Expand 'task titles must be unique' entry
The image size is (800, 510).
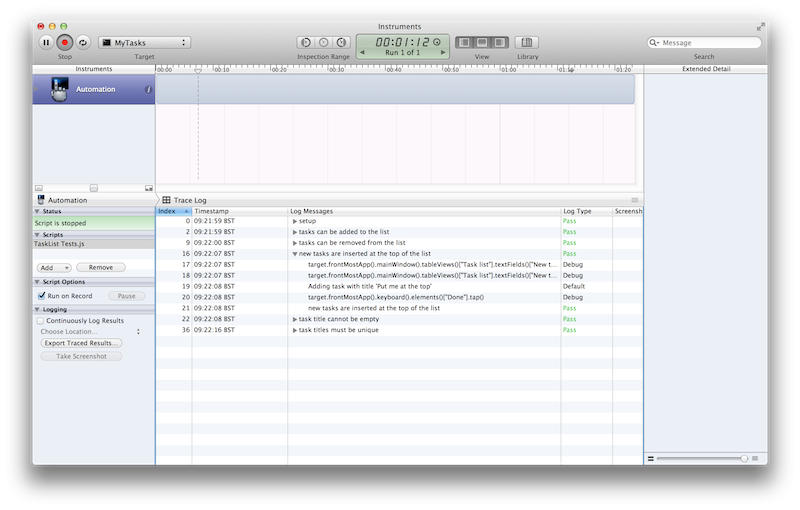pyautogui.click(x=294, y=330)
